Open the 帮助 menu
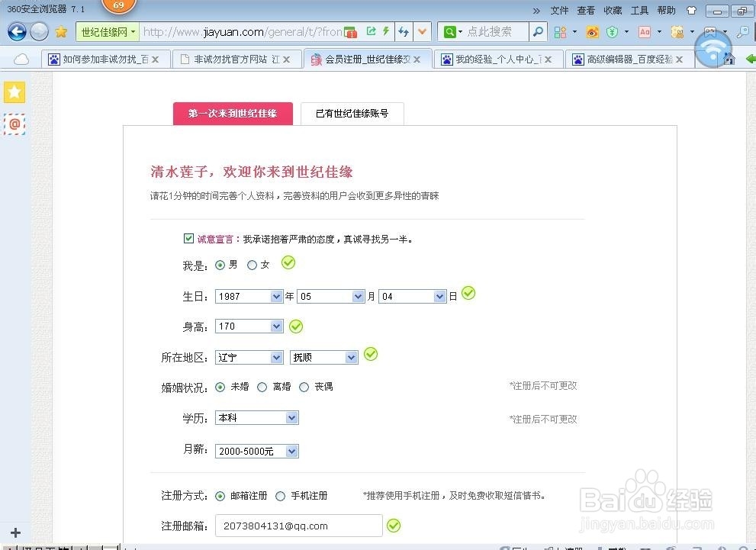Viewport: 756px width, 550px height. click(666, 10)
